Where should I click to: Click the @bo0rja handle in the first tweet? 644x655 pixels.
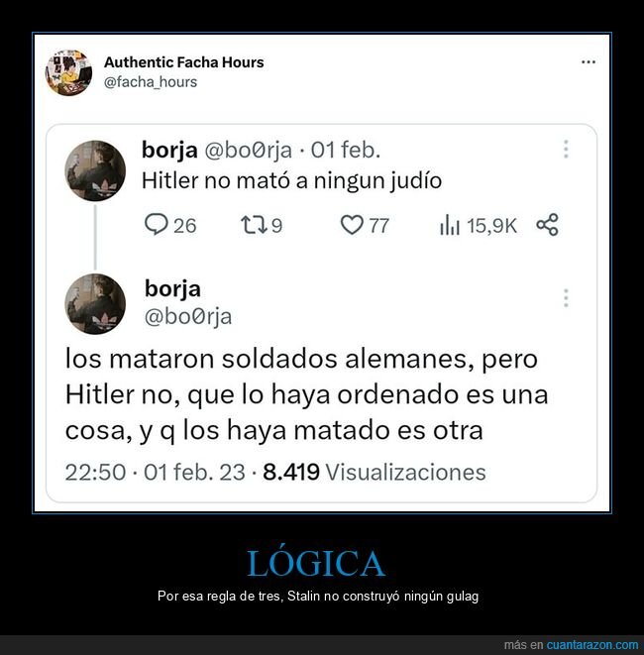[248, 150]
